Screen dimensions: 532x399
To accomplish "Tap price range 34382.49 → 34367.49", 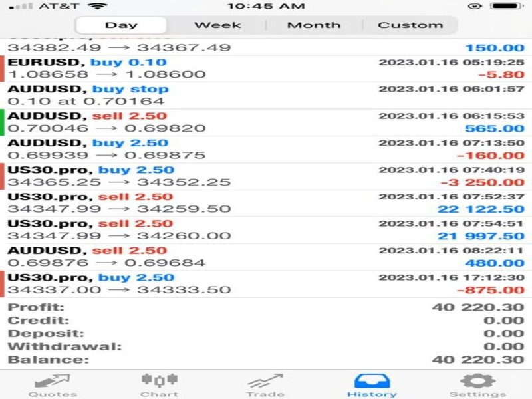I will (119, 47).
